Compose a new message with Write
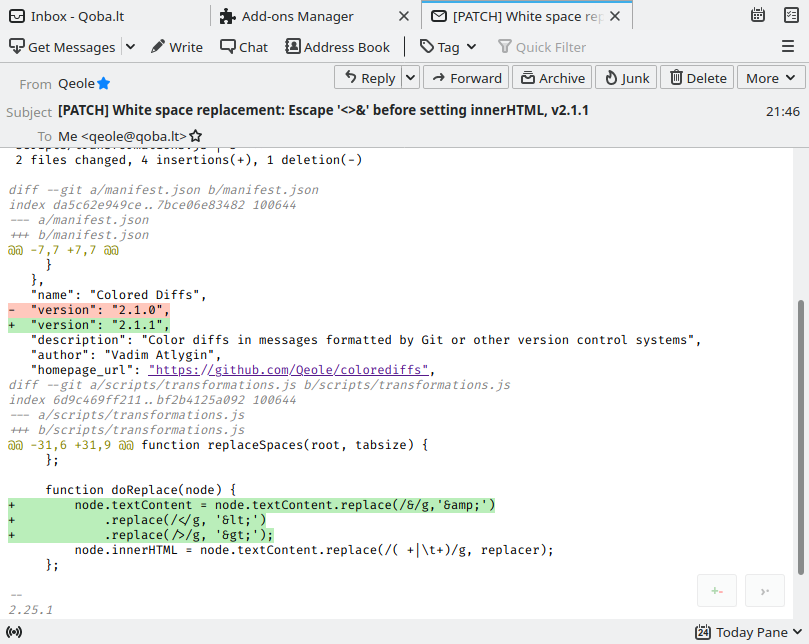The height and width of the screenshot is (644, 809). [x=176, y=47]
